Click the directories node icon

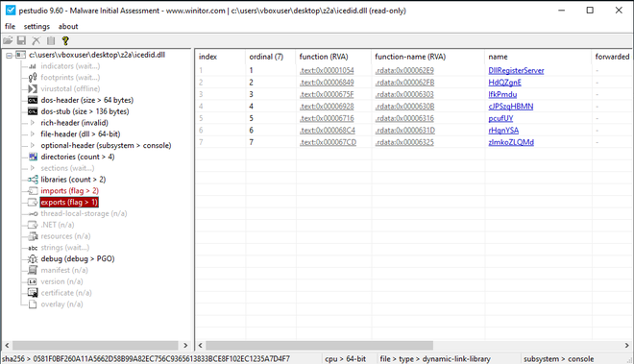[33, 157]
